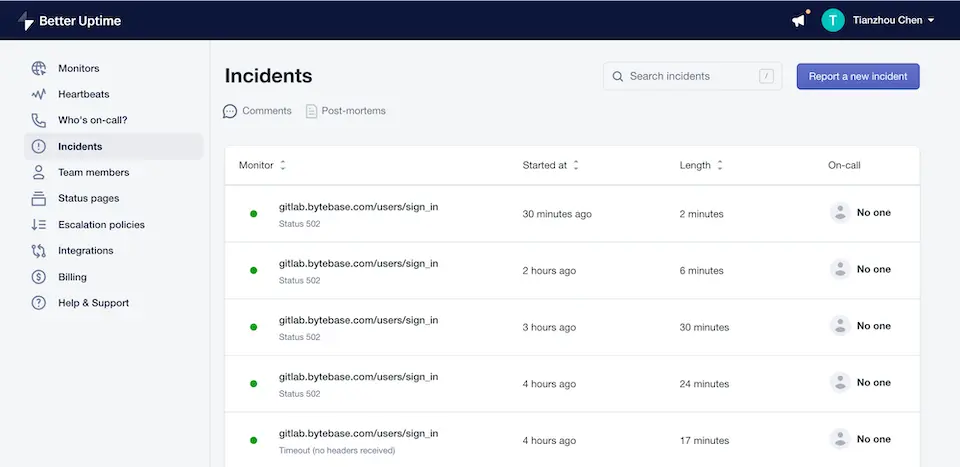Select the Who's on-call phone icon

[39, 120]
